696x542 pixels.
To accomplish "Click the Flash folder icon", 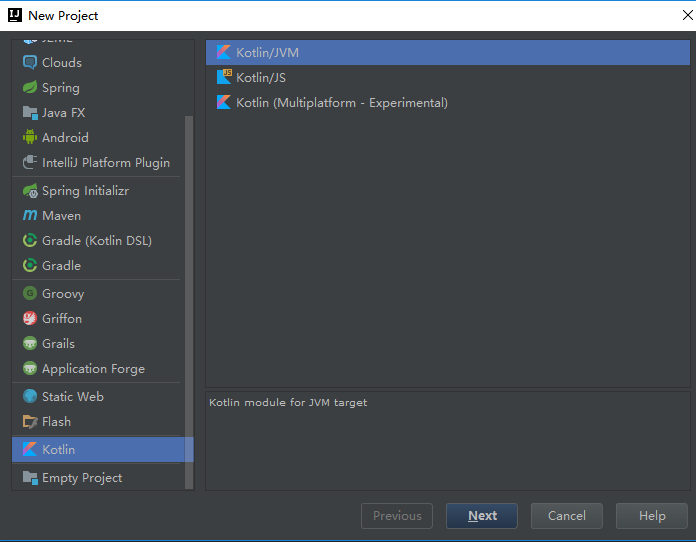I will 30,421.
